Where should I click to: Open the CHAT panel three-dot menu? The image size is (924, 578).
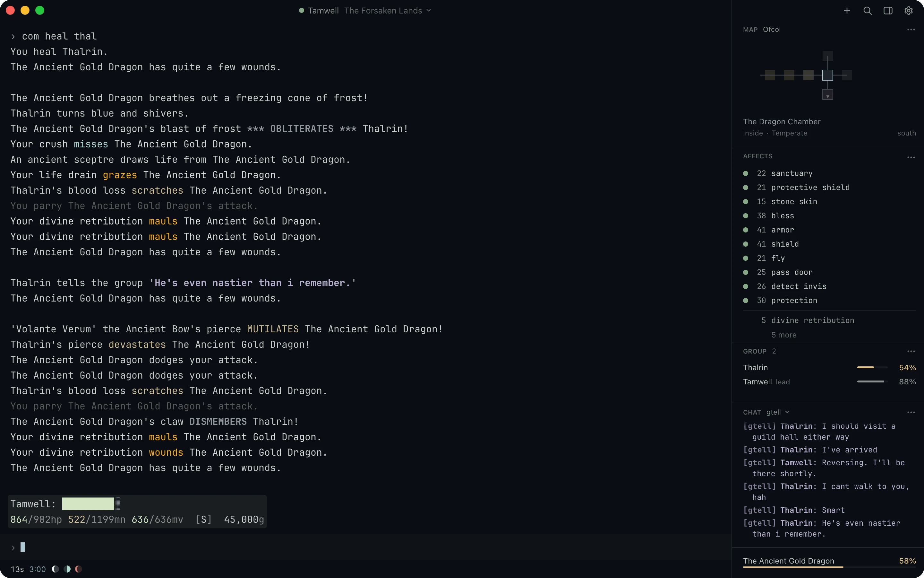[911, 412]
